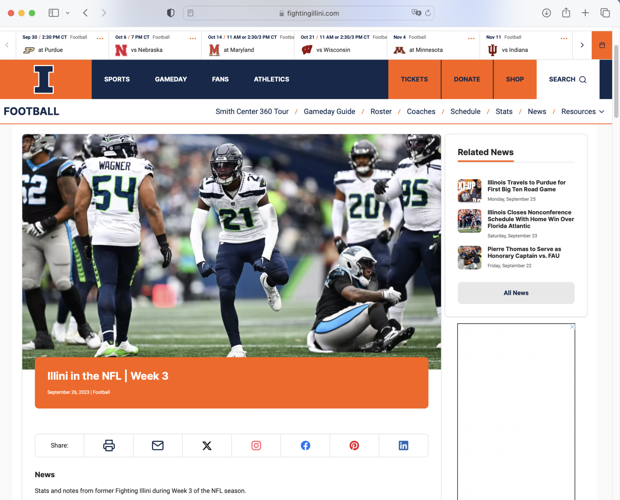
Task: Go forward with the browser forward arrow
Action: [x=104, y=13]
